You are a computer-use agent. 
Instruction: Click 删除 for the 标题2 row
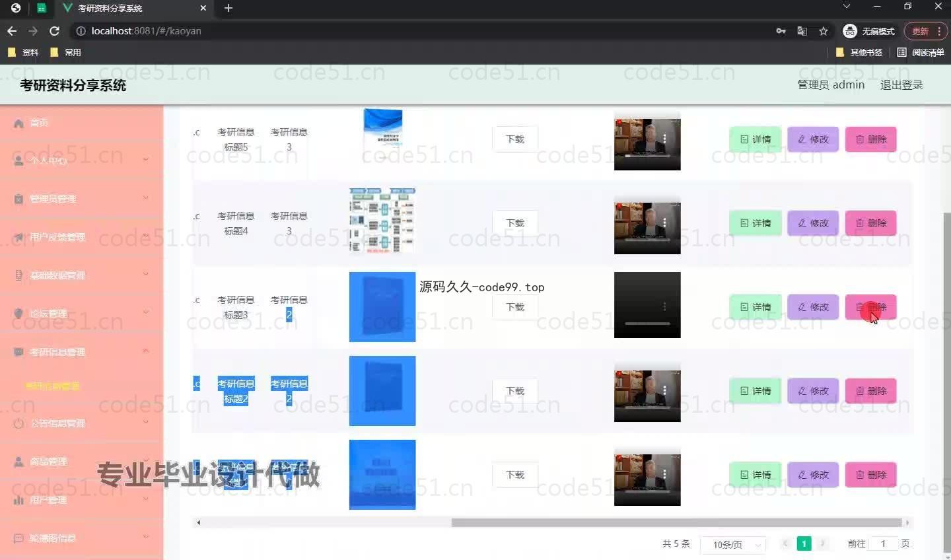pyautogui.click(x=871, y=391)
